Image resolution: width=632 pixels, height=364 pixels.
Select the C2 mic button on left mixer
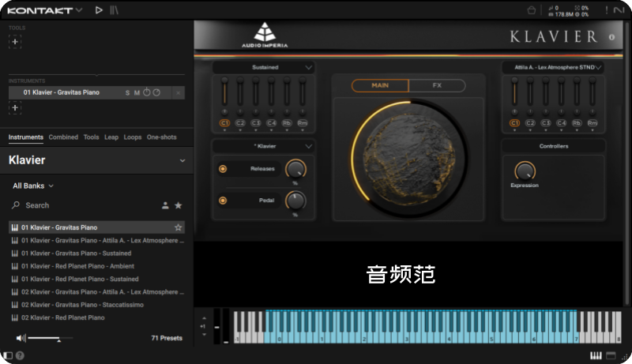pos(240,123)
